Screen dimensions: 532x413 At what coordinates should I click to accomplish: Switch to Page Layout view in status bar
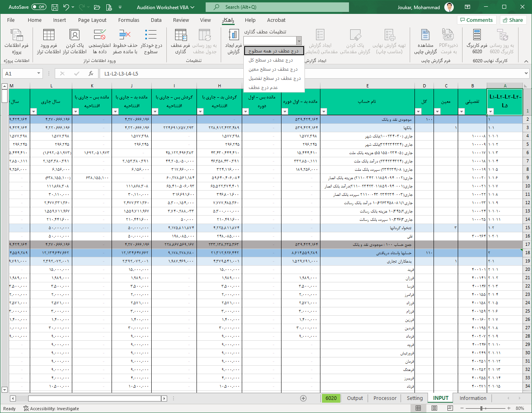coord(434,408)
